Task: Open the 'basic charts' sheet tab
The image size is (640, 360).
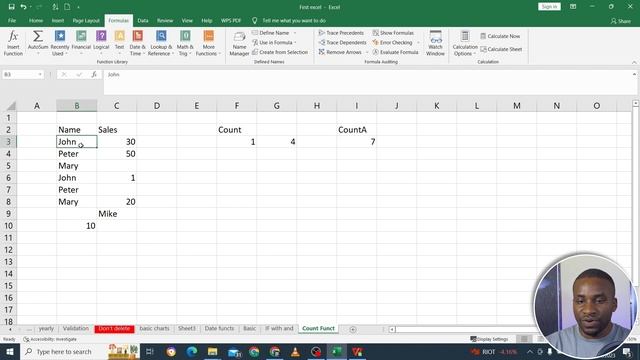Action: coord(154,328)
